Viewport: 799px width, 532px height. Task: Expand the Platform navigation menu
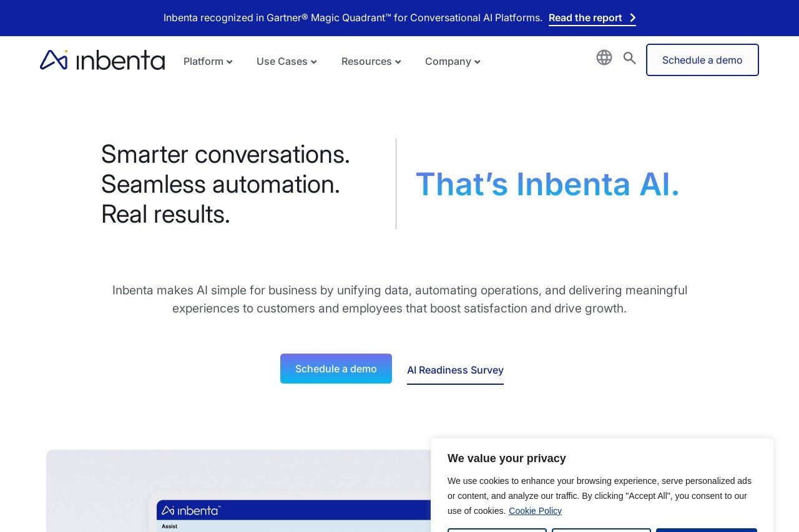point(208,61)
